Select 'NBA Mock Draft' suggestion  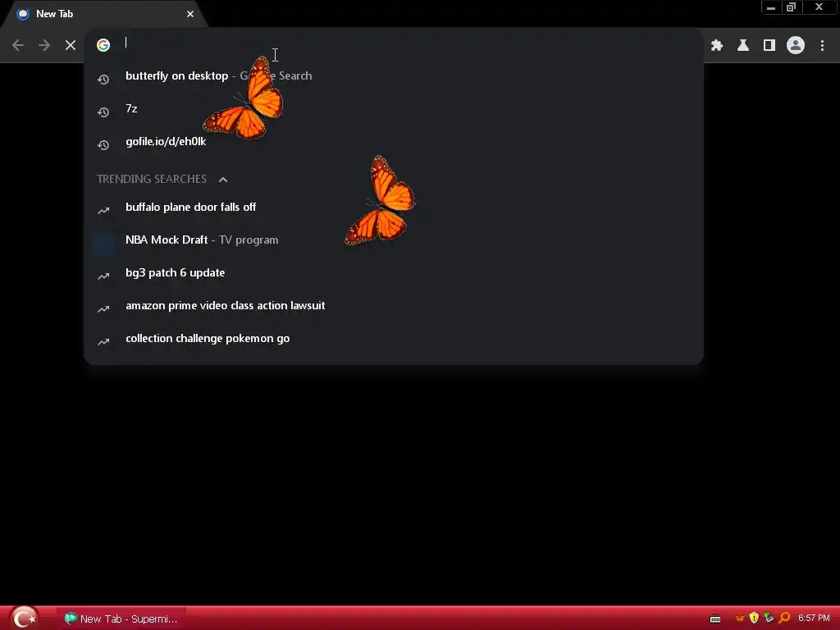point(393,240)
